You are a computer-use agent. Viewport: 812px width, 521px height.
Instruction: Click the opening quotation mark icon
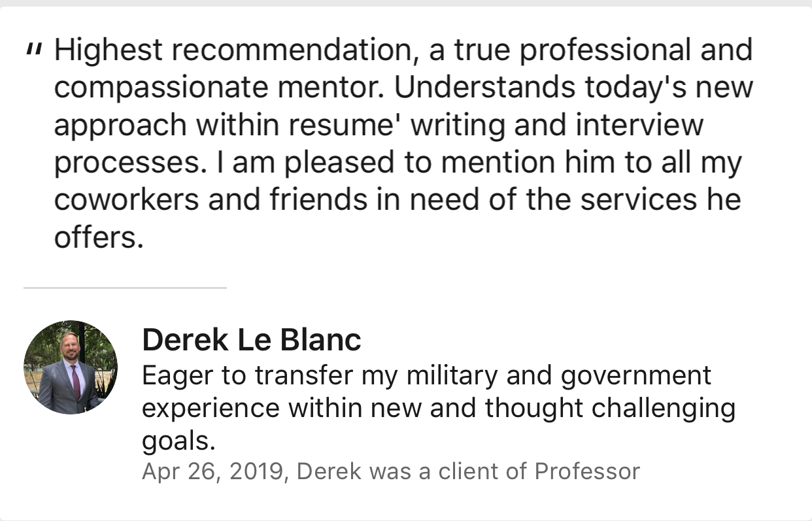pyautogui.click(x=33, y=48)
